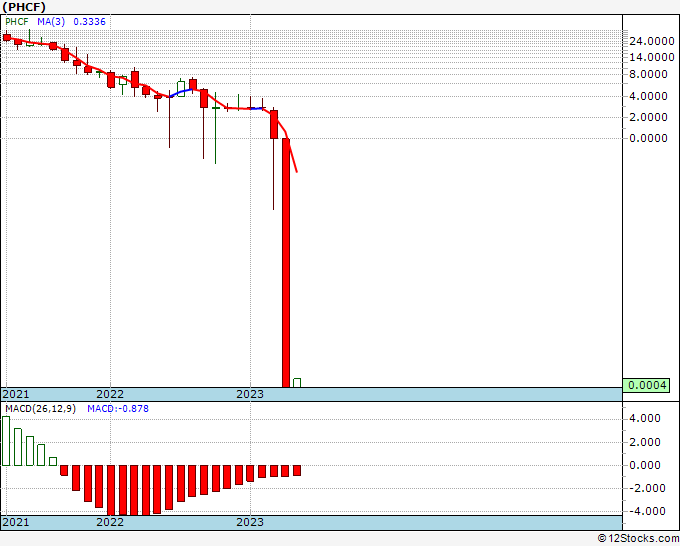The width and height of the screenshot is (680, 546).
Task: Click the 4.0000 price axis label
Action: (648, 96)
